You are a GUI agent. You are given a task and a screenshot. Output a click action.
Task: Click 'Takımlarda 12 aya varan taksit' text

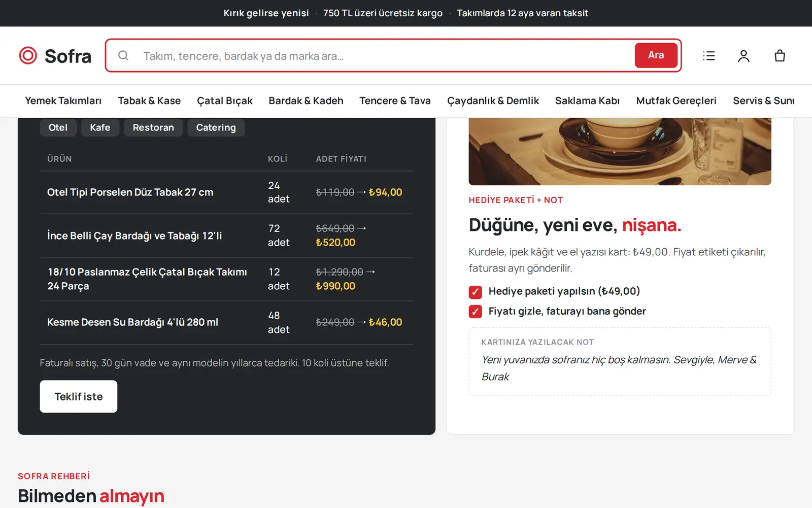[522, 13]
